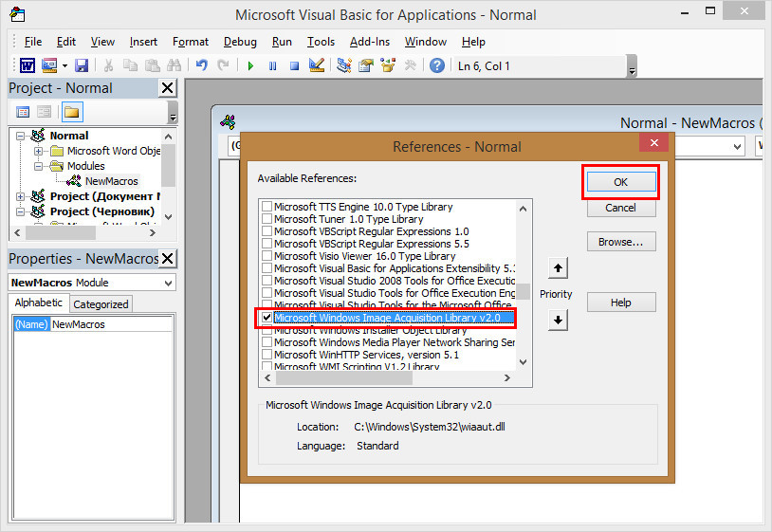772x532 pixels.
Task: Click the Paste toolbar icon
Action: pyautogui.click(x=152, y=65)
